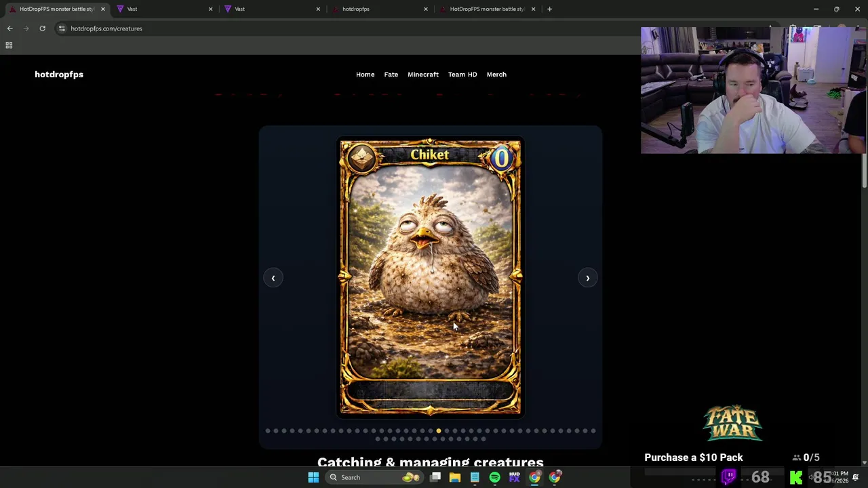Click the active yellow carousel dot
Image resolution: width=868 pixels, height=488 pixels.
(x=439, y=431)
